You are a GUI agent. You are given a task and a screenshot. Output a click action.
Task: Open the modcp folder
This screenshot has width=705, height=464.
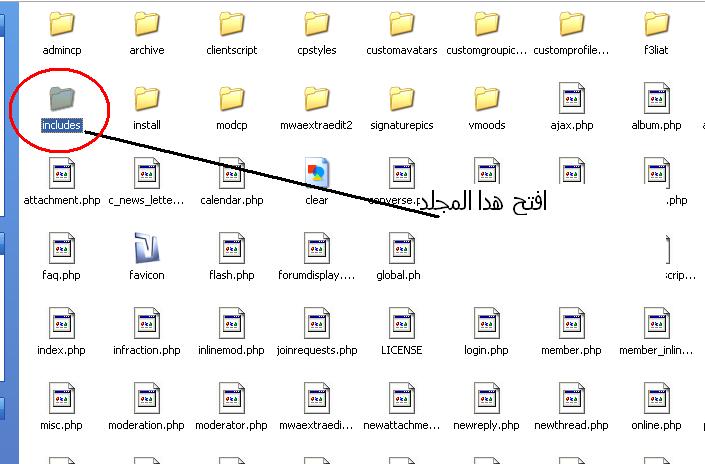tap(231, 99)
